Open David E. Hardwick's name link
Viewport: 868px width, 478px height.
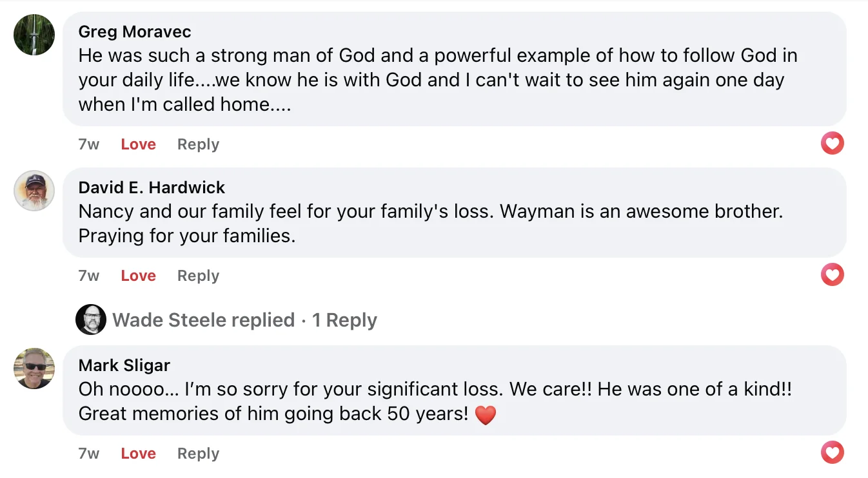point(152,187)
